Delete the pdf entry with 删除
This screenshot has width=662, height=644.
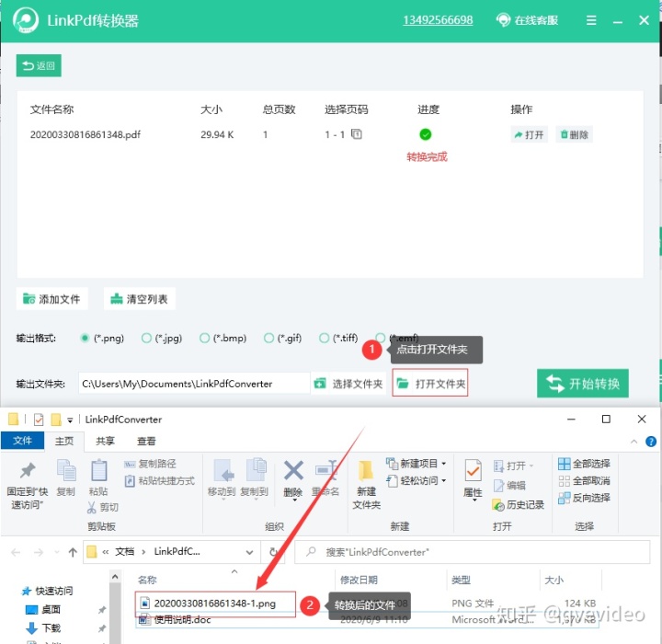[x=574, y=135]
